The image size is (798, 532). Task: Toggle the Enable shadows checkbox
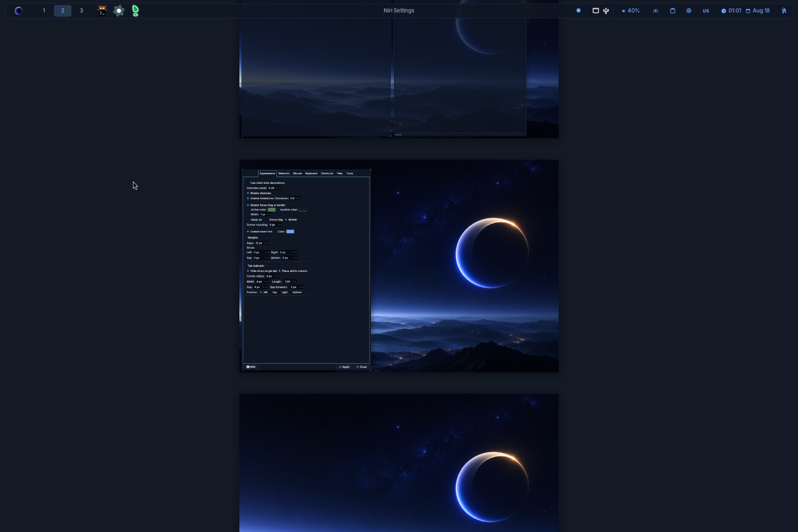tap(248, 193)
